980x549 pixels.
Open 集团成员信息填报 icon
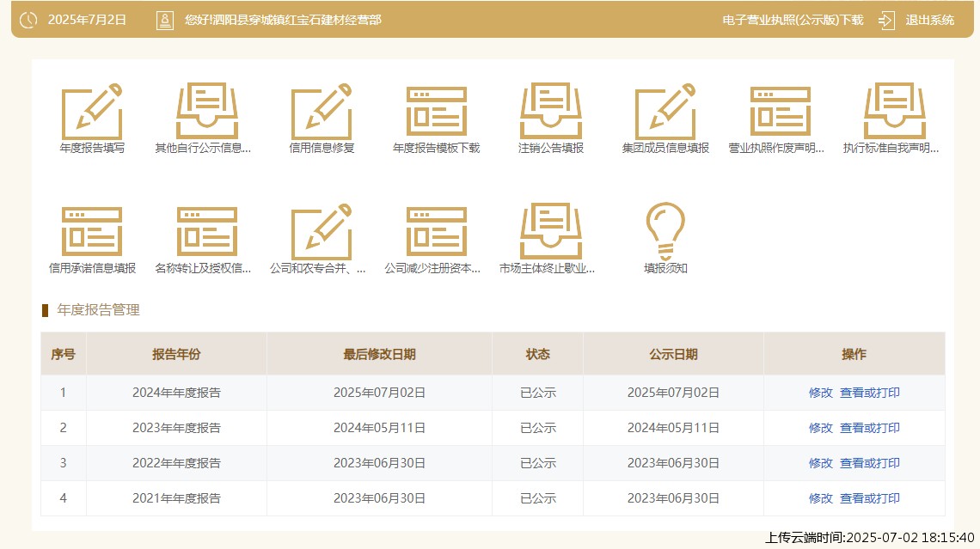(x=665, y=112)
